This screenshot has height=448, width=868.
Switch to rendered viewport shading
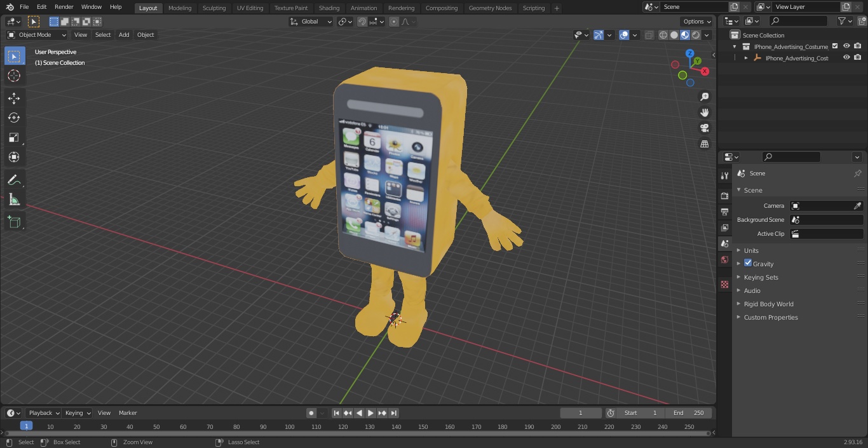coord(696,35)
